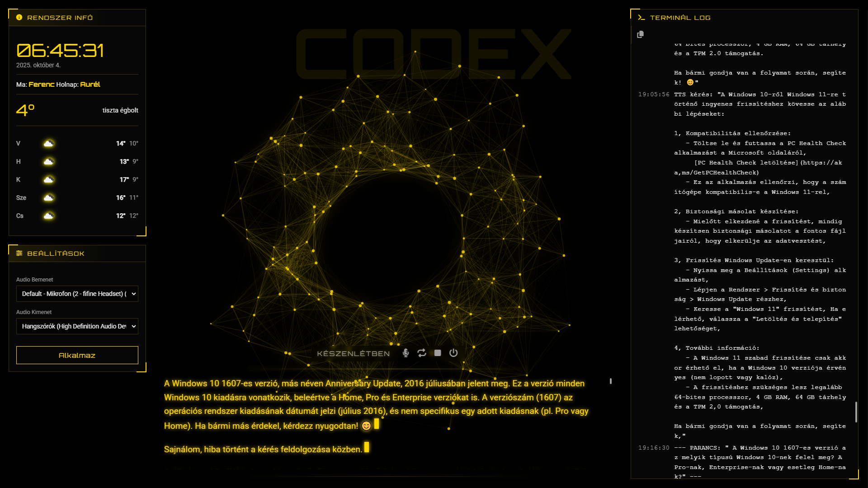
Task: Click the Sajnálom, hiba történt error message
Action: (263, 449)
